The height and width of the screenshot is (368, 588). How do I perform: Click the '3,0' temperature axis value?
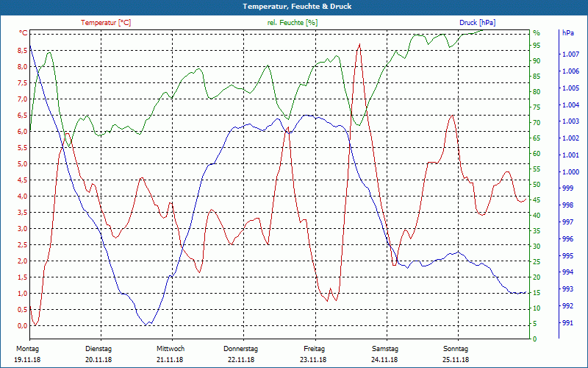coord(22,229)
